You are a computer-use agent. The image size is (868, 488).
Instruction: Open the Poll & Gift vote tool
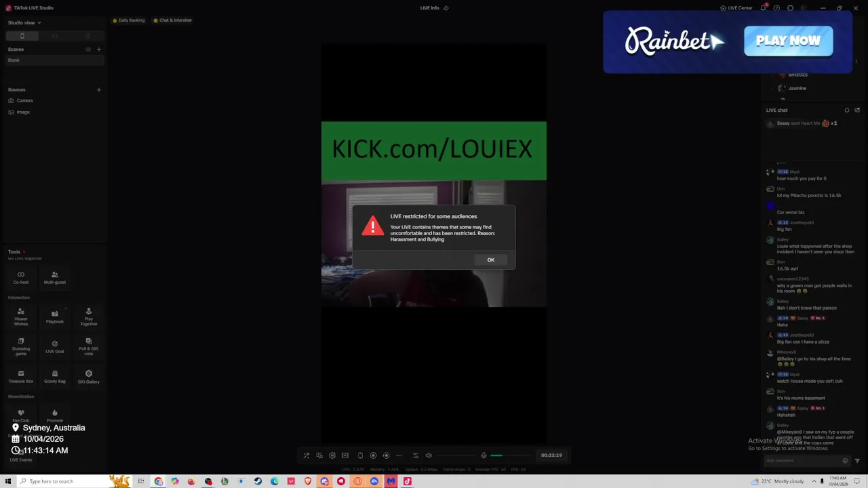(x=89, y=346)
